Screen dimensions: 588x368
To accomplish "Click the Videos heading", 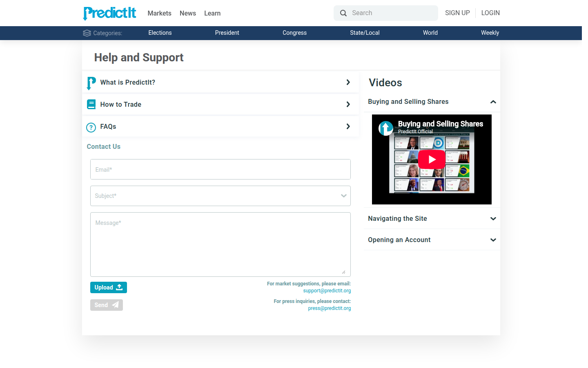I will coord(385,83).
